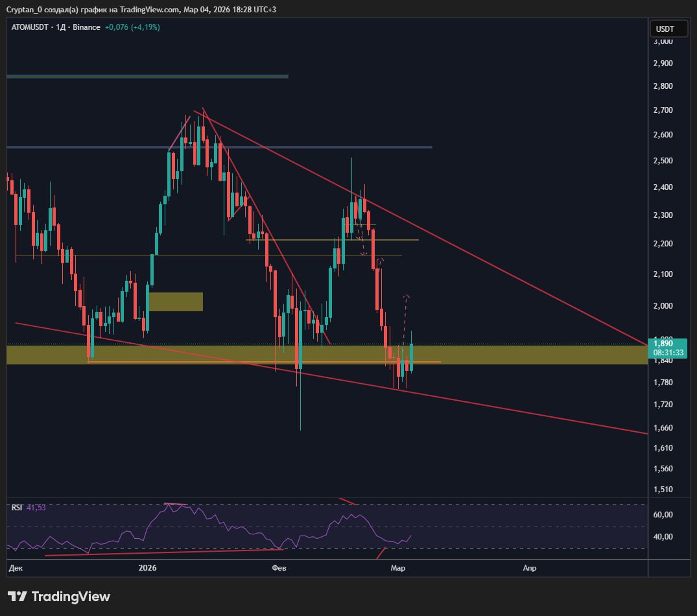The image size is (697, 616).
Task: Click the 3,000 price scale label
Action: tap(663, 41)
